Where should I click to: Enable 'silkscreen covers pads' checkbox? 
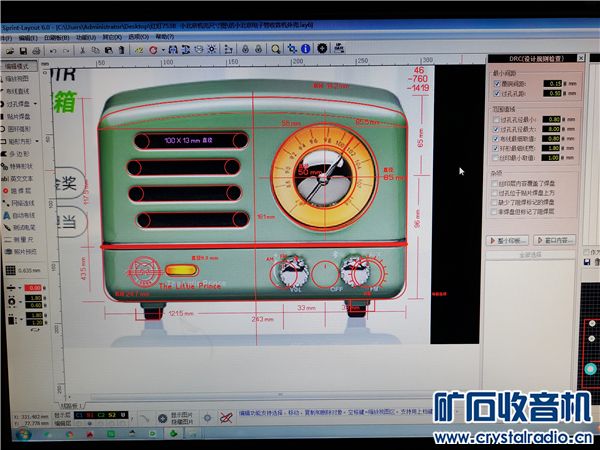coord(494,184)
